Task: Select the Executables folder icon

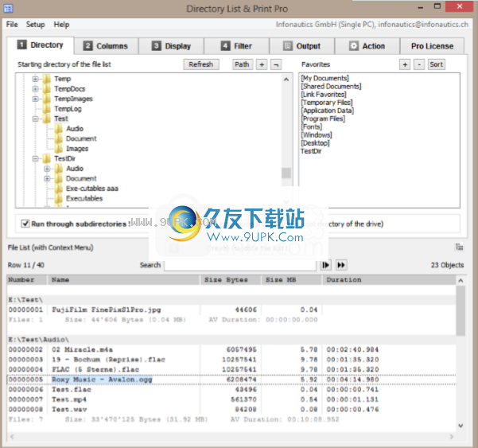Action: click(59, 198)
